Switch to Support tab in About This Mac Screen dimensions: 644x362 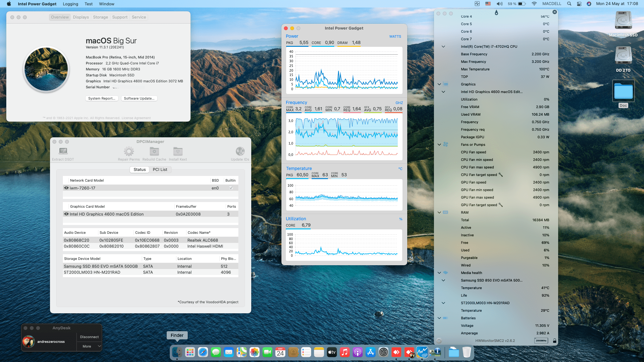120,17
